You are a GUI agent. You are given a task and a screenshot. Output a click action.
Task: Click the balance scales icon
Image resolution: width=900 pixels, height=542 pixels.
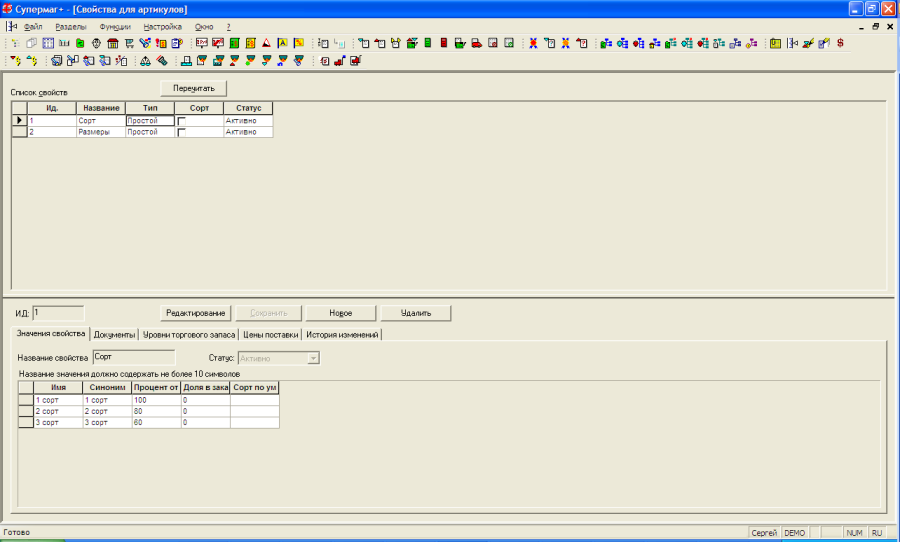click(145, 60)
